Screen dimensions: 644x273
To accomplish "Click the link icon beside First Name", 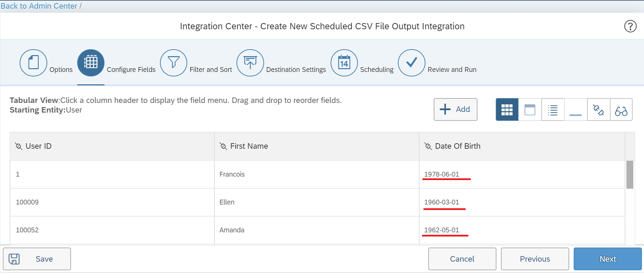I will pos(223,146).
